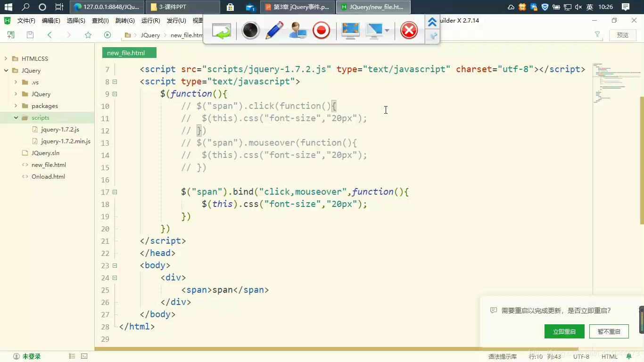Click the user with monitor icon
The image size is (644, 362).
point(298,31)
